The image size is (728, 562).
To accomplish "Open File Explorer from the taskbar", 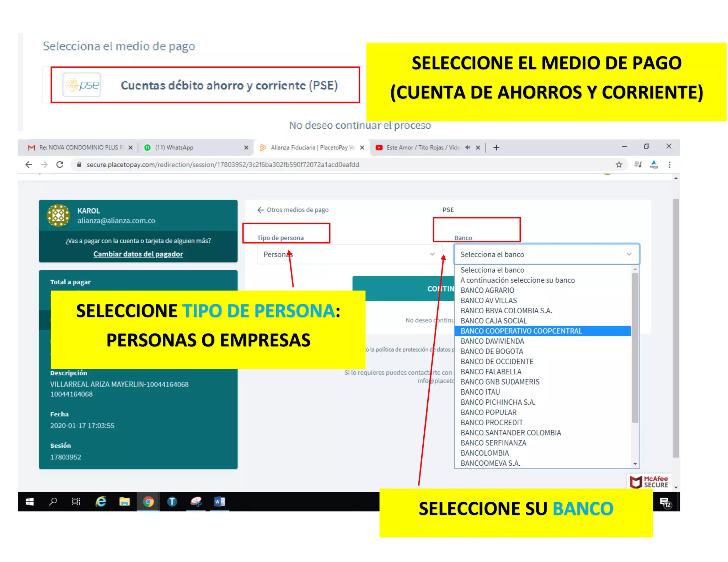I will click(124, 501).
